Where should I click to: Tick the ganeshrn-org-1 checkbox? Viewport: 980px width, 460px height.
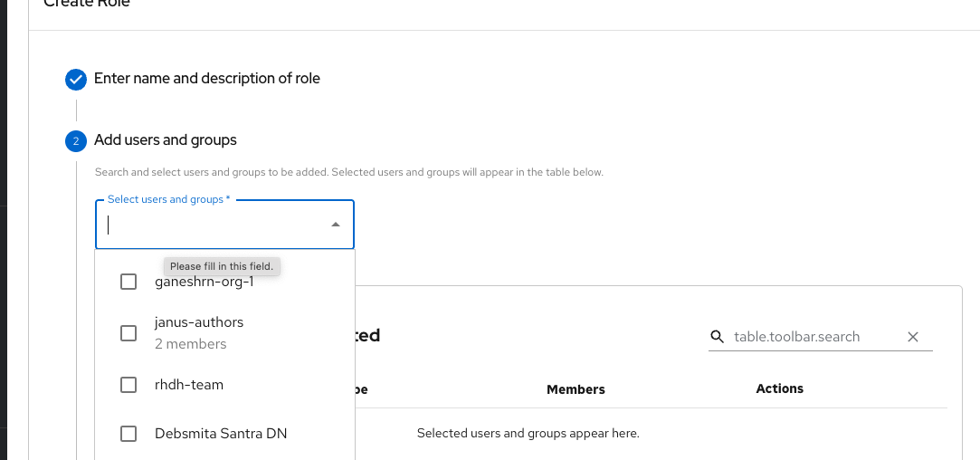click(x=128, y=282)
